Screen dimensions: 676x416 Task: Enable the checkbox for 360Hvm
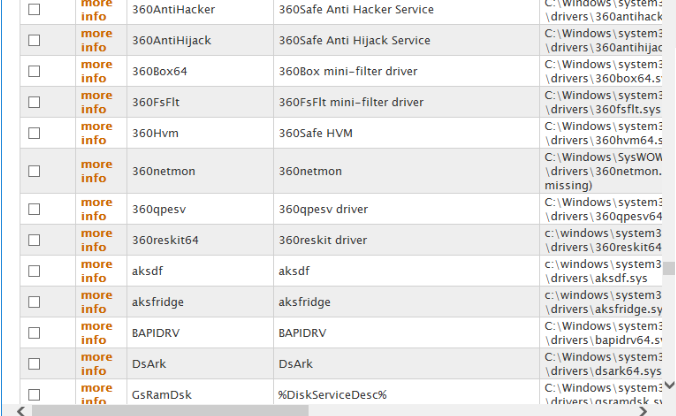pyautogui.click(x=34, y=133)
